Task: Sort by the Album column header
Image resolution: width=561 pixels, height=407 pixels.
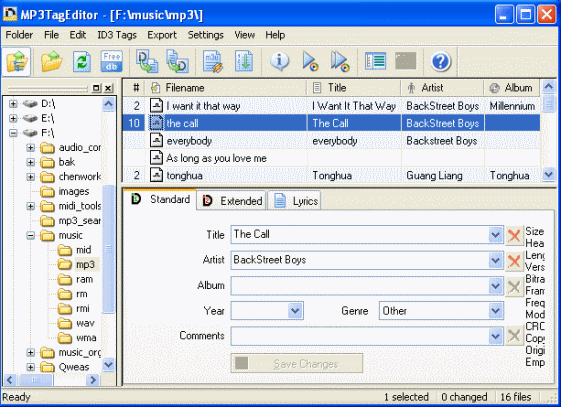Action: pos(512,88)
